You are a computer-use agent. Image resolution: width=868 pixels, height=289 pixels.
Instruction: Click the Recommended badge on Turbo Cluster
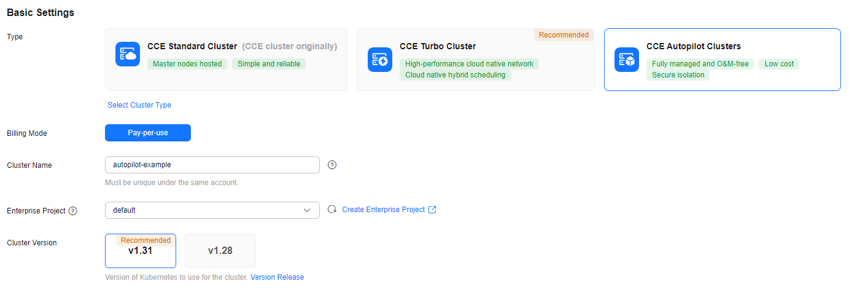pyautogui.click(x=564, y=35)
